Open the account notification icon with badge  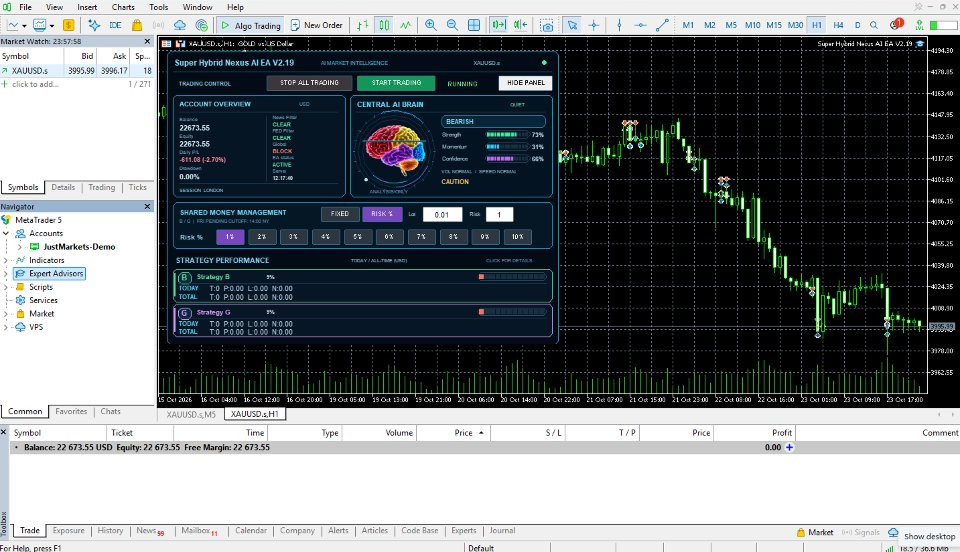click(896, 24)
